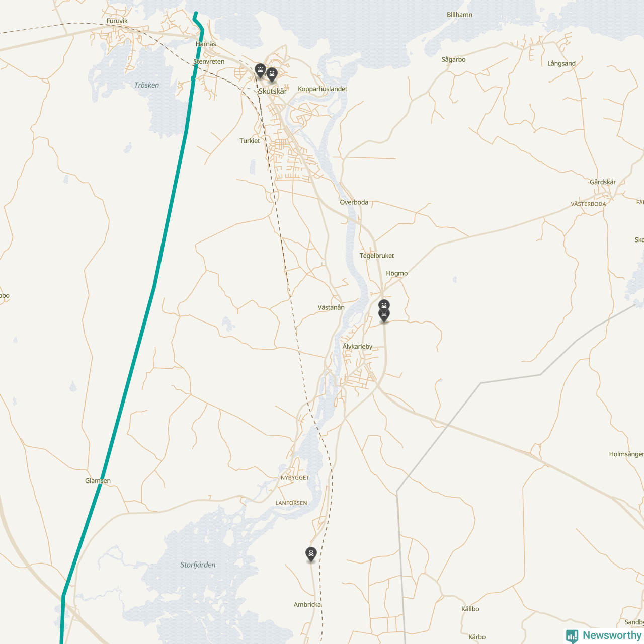Screen dimensions: 644x644
Task: Click the Newsworthy logo icon
Action: 572,636
